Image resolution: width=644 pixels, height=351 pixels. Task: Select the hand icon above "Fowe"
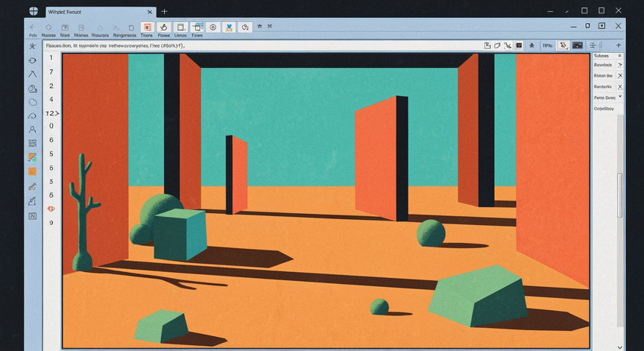163,27
